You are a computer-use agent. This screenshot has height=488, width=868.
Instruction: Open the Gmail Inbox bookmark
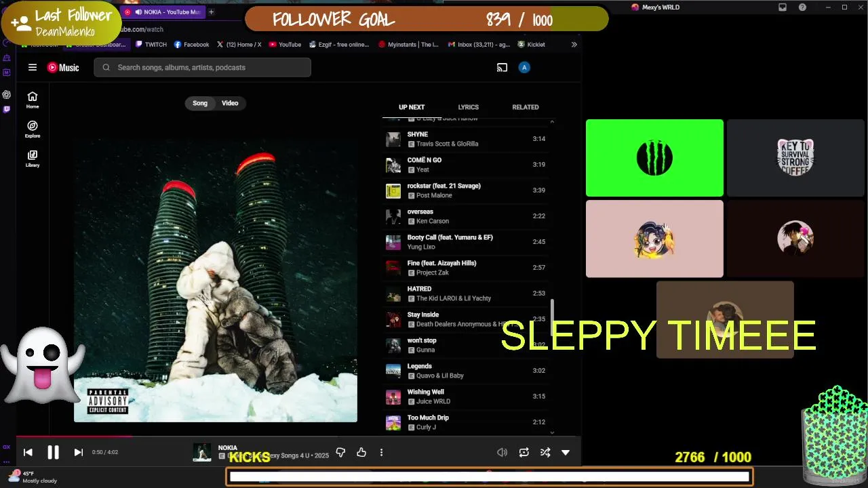point(479,45)
